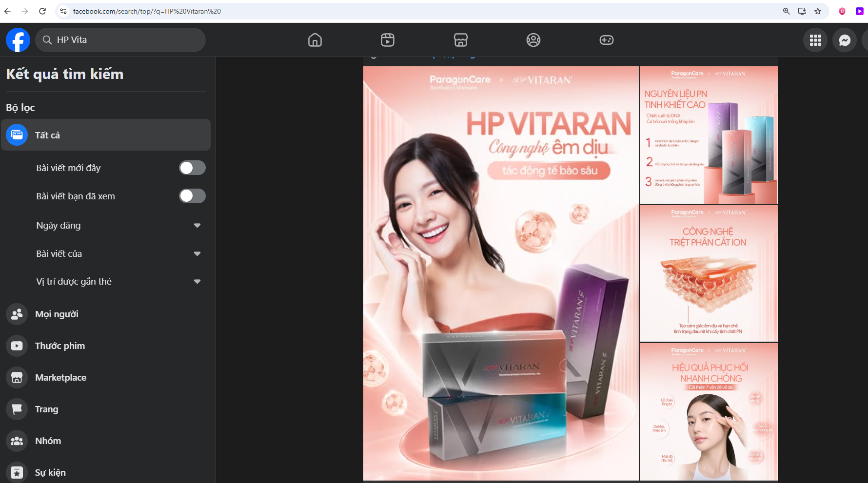Select the Sự kiện filter label
Image resolution: width=868 pixels, height=483 pixels.
point(50,473)
